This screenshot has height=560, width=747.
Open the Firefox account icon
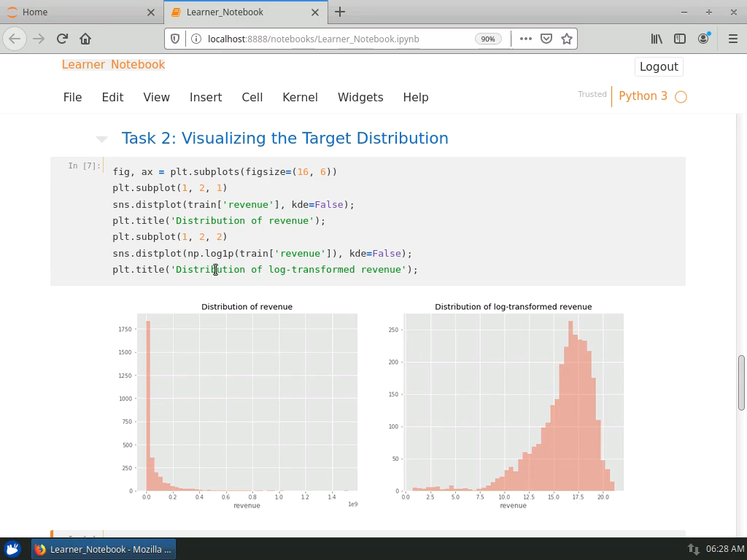coord(704,39)
